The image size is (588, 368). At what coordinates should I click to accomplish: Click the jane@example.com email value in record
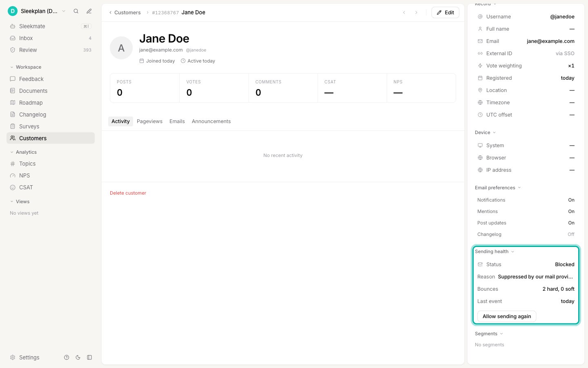[x=550, y=41]
